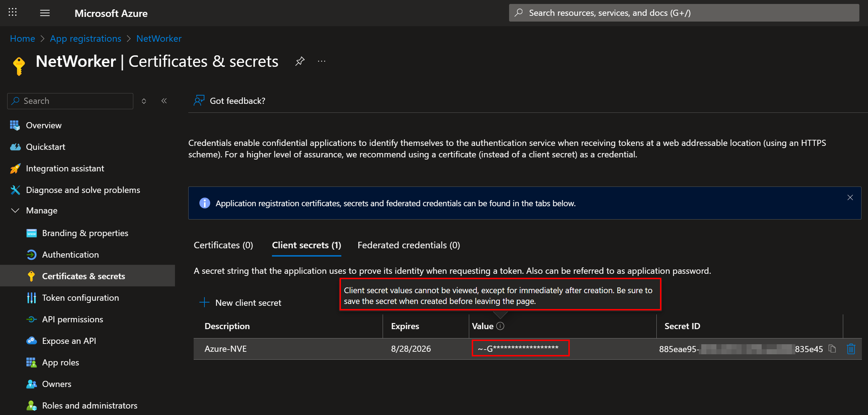Click the Azure portal hamburger menu
Screen dimensions: 868x415
pos(45,13)
